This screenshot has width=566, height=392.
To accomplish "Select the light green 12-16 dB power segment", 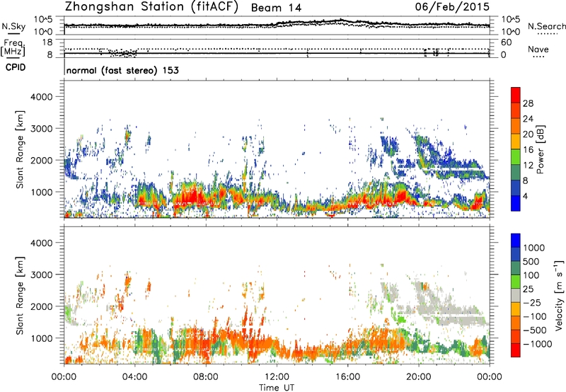I will click(516, 157).
